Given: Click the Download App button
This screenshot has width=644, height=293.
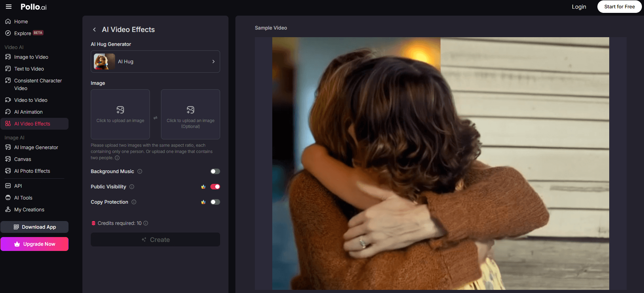Looking at the screenshot, I should (34, 227).
